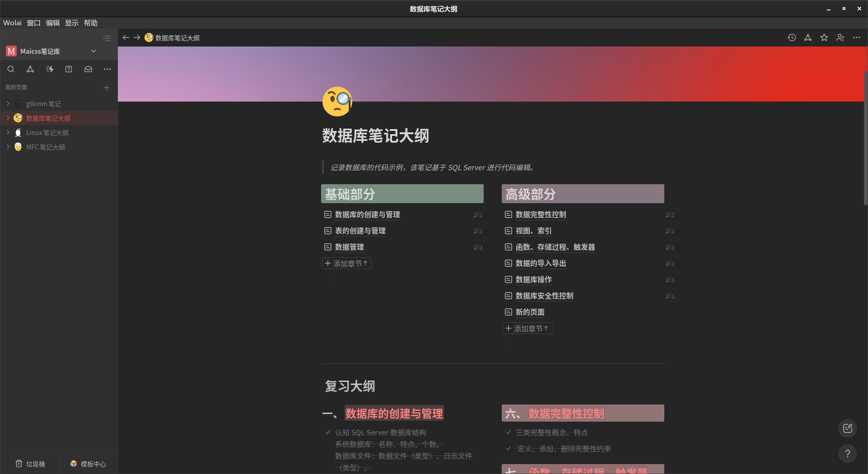Click the 复习大纲 heading

click(350, 386)
